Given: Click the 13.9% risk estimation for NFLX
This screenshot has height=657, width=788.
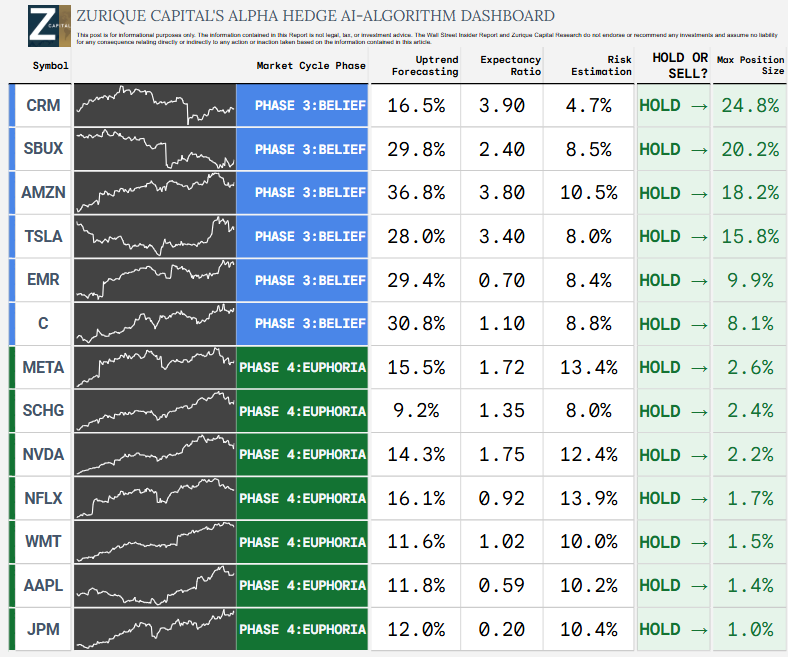Looking at the screenshot, I should tap(588, 498).
